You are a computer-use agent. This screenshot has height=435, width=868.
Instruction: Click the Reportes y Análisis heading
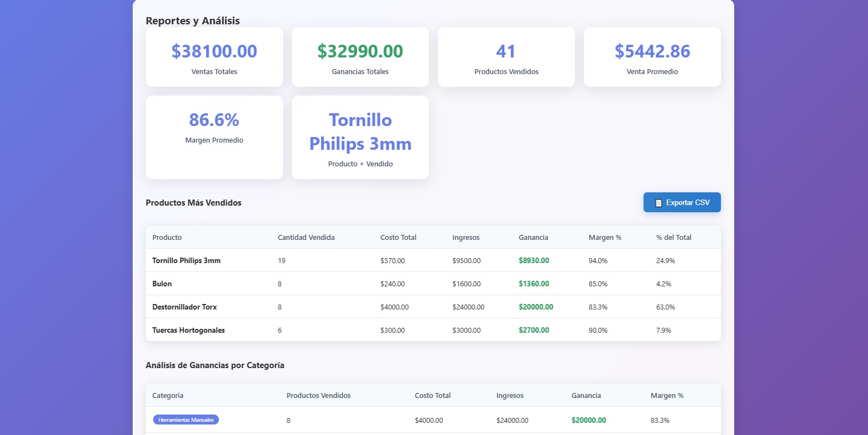(x=192, y=21)
